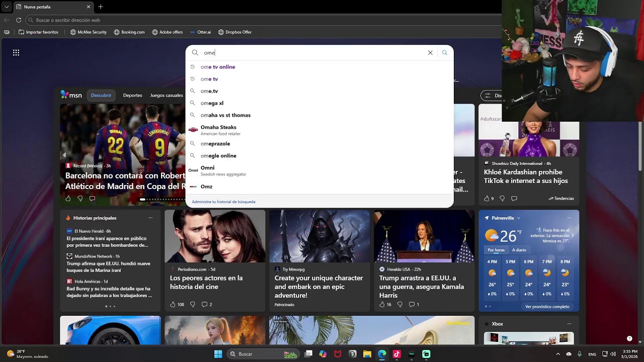Open Historias principales more options menu
Screen dimensions: 644x362
(x=150, y=218)
